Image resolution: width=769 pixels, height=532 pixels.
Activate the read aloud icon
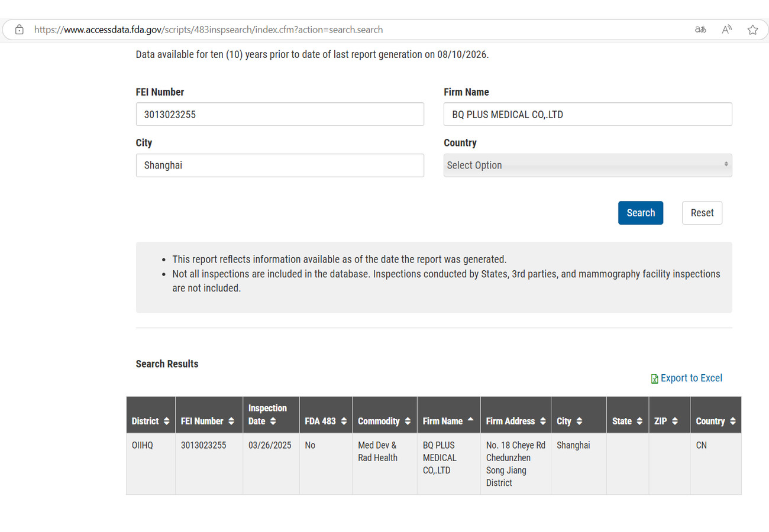727,30
